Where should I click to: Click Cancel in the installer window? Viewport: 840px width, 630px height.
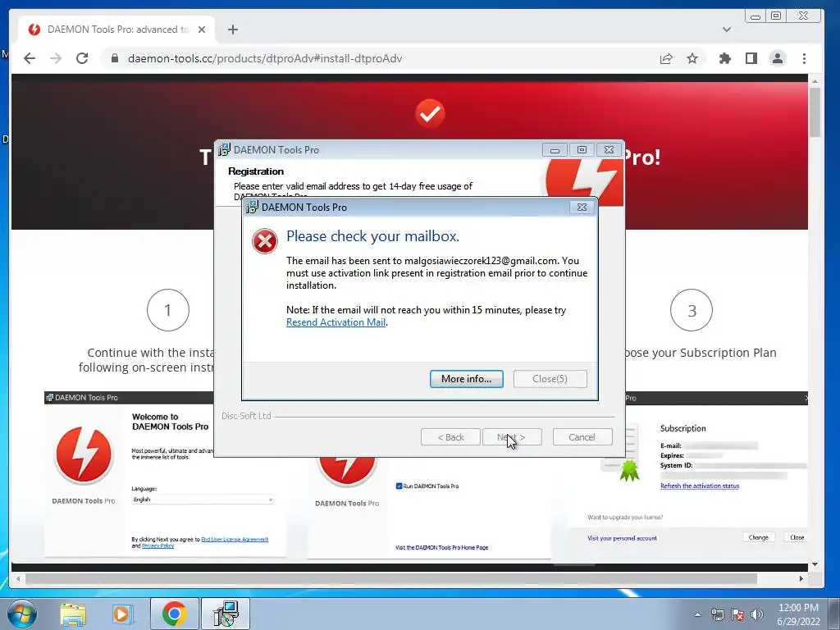pyautogui.click(x=582, y=437)
